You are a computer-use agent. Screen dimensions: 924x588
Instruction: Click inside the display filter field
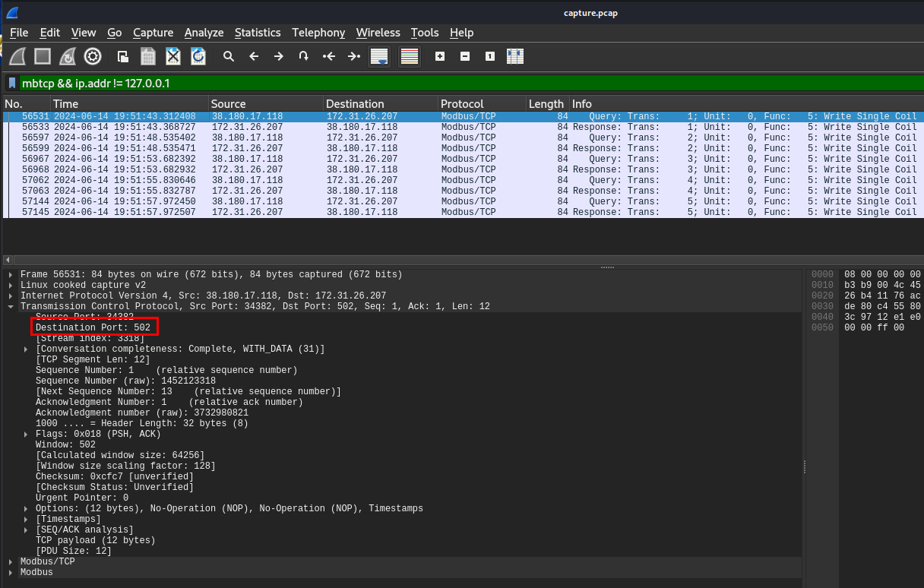click(456, 84)
